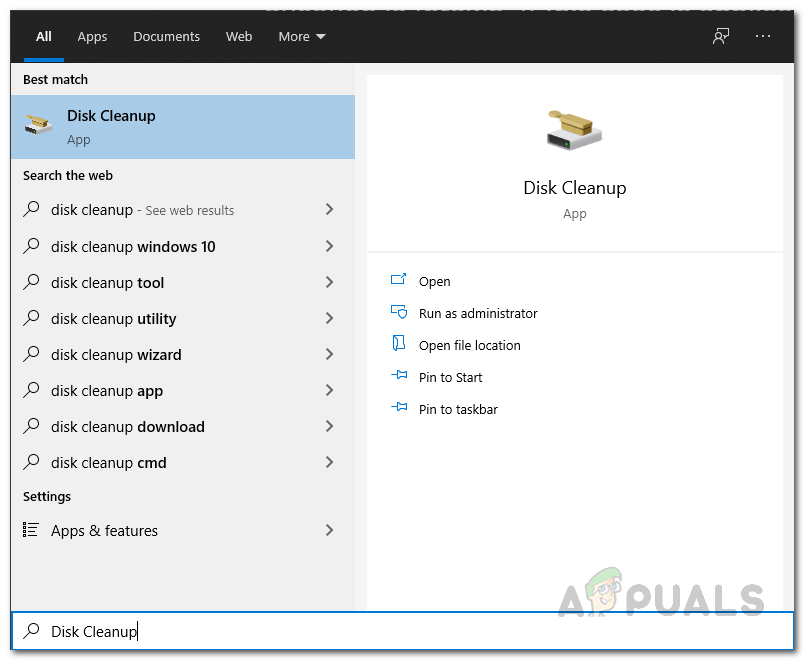Expand arrow for 'disk cleanup windows 10'
Viewport: 805px width, 661px height.
pyautogui.click(x=330, y=246)
